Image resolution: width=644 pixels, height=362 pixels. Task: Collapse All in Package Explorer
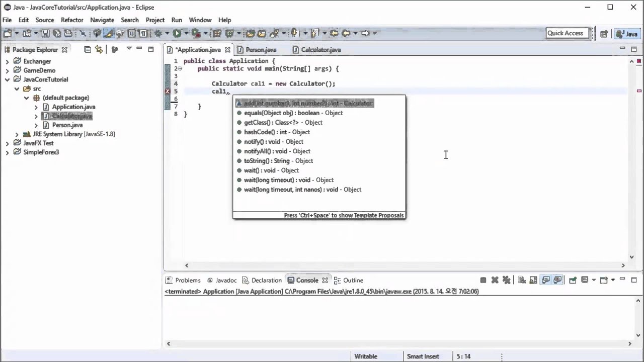tap(87, 49)
